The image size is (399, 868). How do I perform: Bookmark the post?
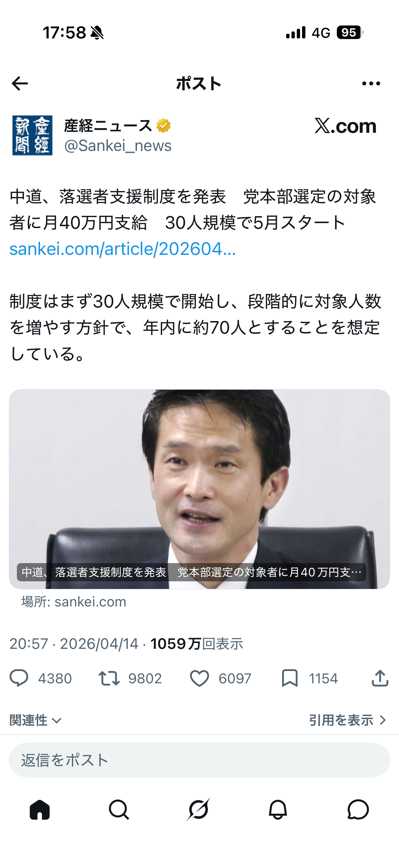289,678
